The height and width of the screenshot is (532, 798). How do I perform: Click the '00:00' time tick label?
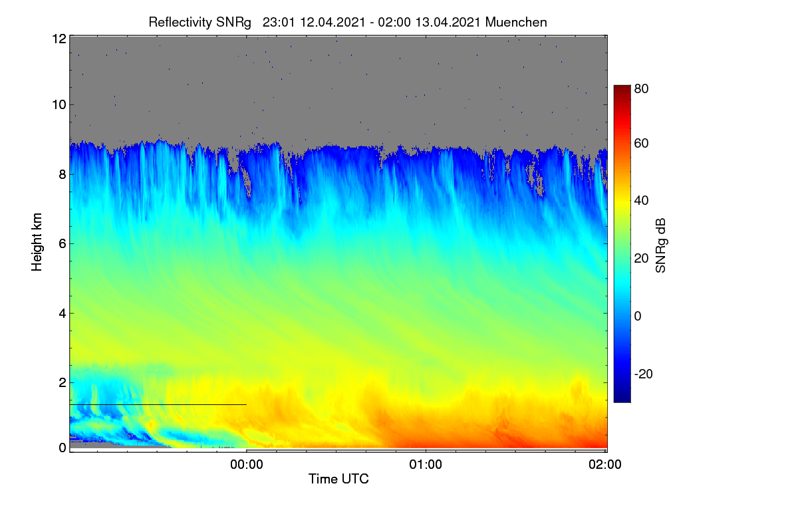pyautogui.click(x=247, y=465)
